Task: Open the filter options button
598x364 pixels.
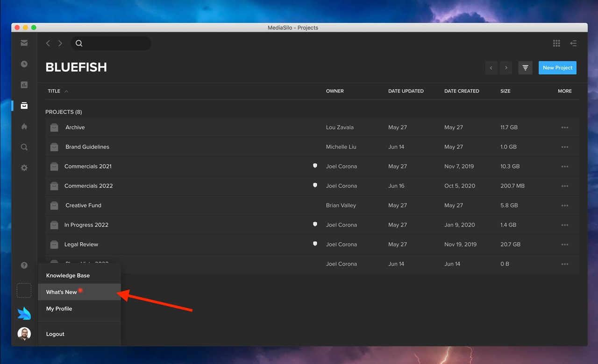Action: tap(525, 68)
